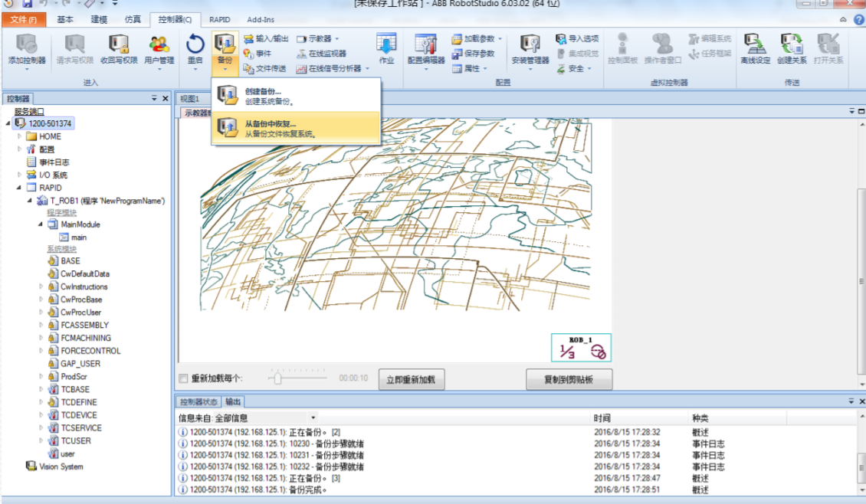Switch to the 控制器状态 status tab
Image resolution: width=866 pixels, height=504 pixels.
(x=198, y=402)
